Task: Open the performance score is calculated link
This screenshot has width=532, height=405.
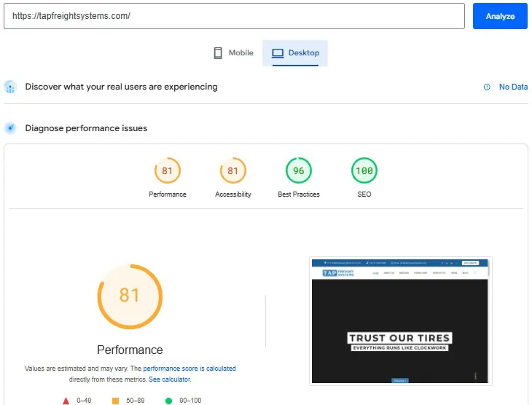Action: point(189,369)
